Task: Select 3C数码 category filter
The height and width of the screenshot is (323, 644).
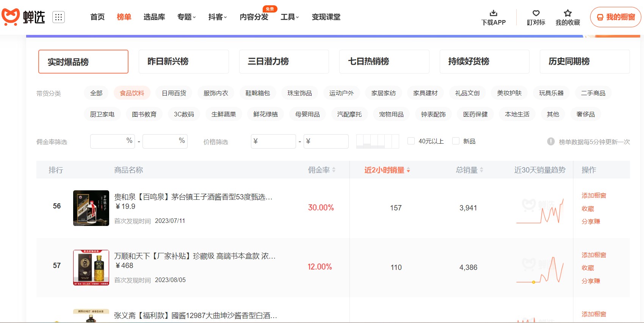Action: [x=184, y=114]
